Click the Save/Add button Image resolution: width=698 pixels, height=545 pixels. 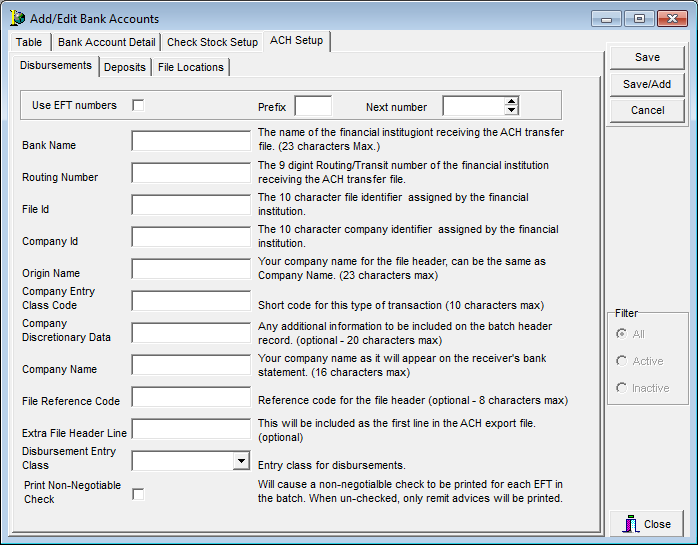[647, 84]
